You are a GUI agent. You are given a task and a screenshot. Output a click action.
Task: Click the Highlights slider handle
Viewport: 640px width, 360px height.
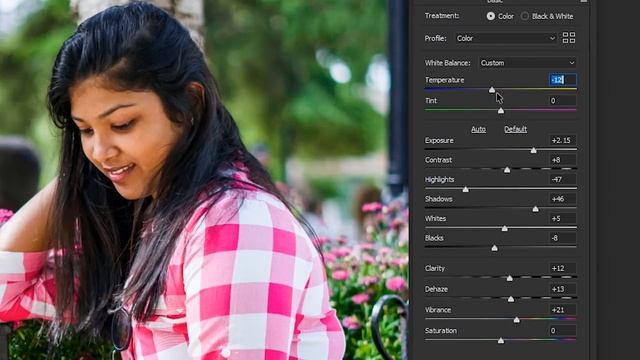pos(465,189)
